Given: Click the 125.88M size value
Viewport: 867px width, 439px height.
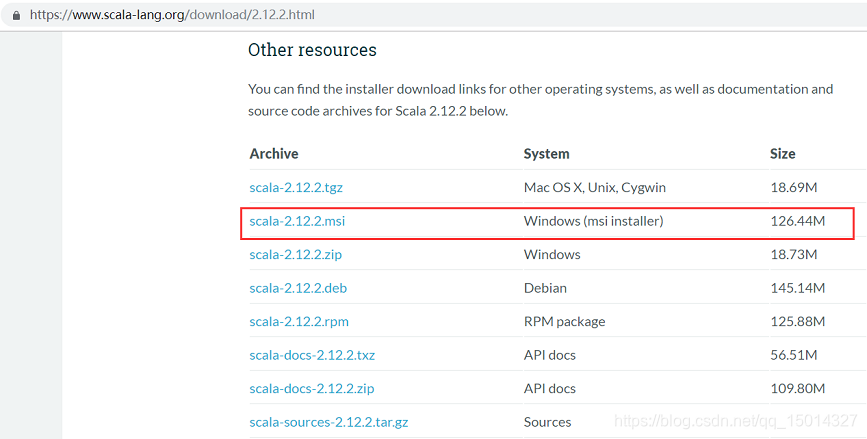Looking at the screenshot, I should [797, 321].
